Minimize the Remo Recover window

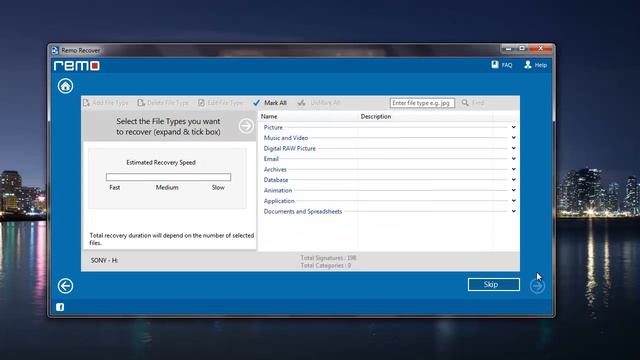point(508,49)
